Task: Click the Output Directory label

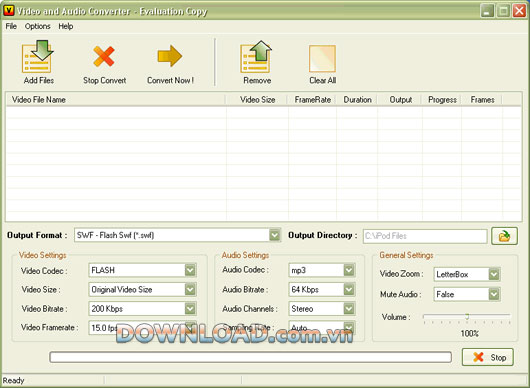Action: pyautogui.click(x=322, y=235)
